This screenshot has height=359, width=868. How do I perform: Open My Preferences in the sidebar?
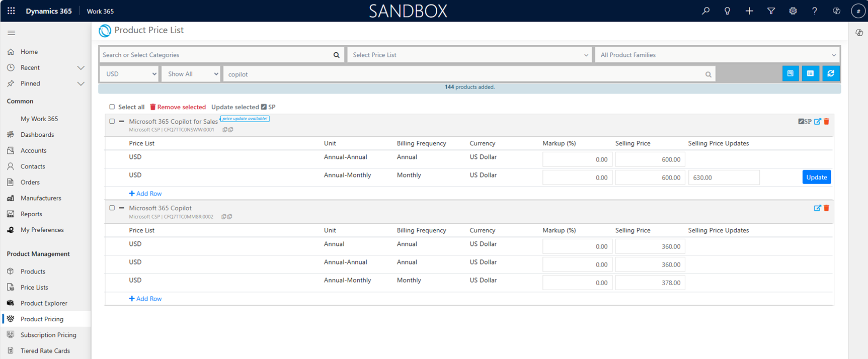[42, 230]
